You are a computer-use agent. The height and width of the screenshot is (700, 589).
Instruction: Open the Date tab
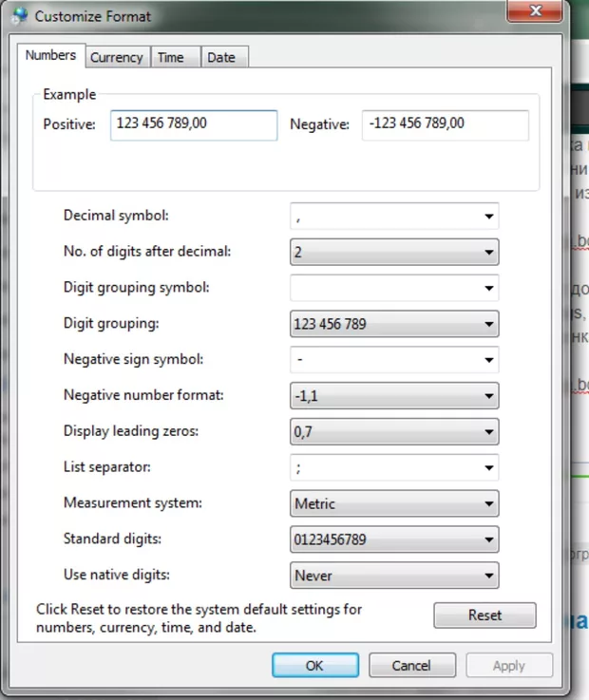224,57
